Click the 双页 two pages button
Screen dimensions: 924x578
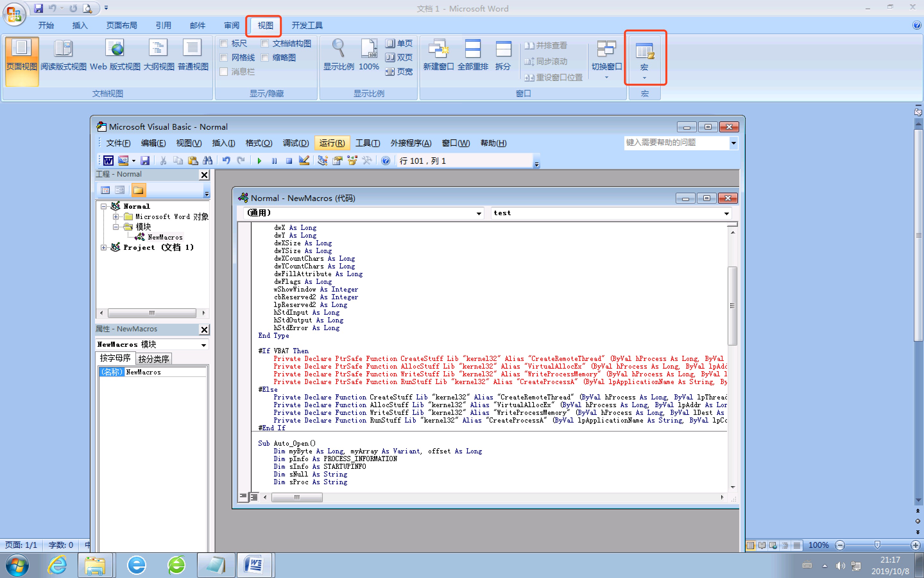tap(399, 58)
